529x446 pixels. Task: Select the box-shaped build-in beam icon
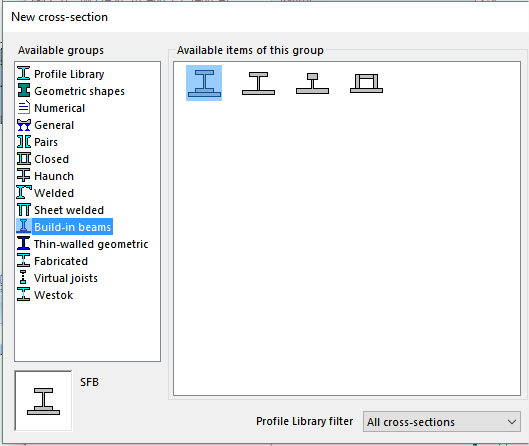click(x=366, y=83)
